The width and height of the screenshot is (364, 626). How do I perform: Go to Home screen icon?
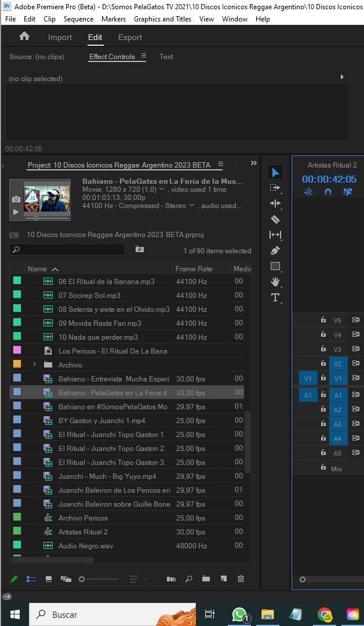(24, 37)
